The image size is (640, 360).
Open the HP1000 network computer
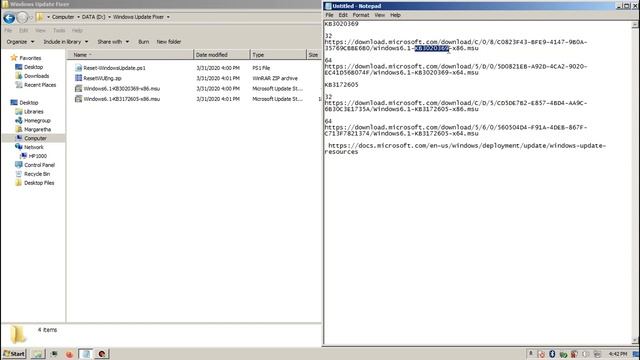[38, 156]
